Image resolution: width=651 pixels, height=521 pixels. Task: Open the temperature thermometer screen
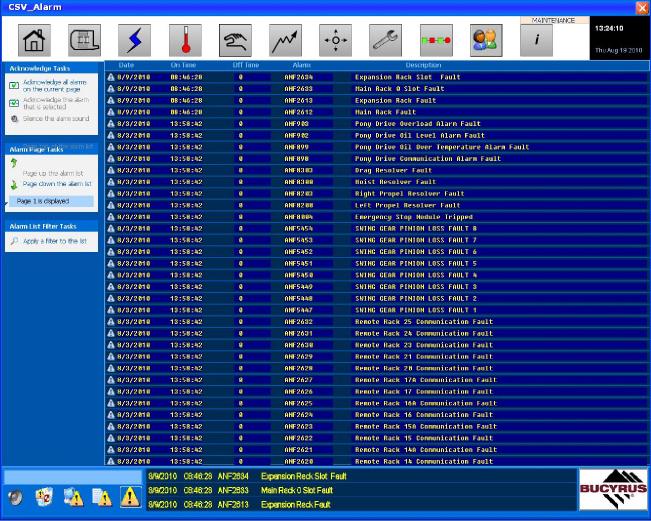(x=185, y=40)
